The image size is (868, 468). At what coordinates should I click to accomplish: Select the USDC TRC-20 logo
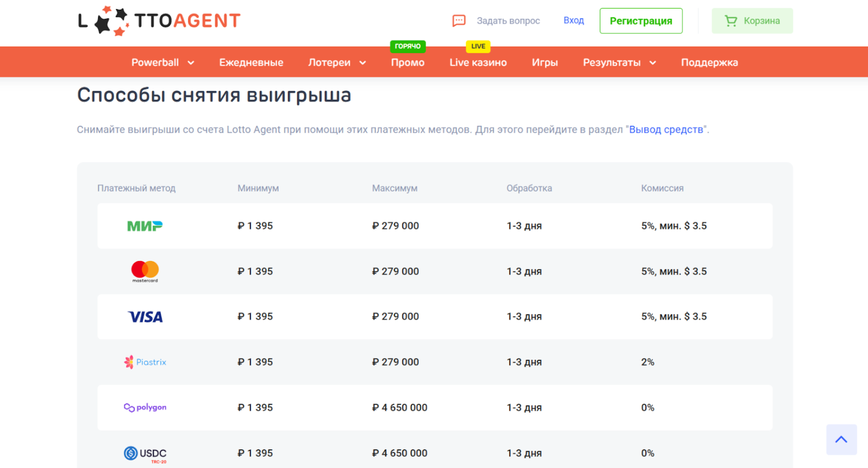(x=145, y=453)
